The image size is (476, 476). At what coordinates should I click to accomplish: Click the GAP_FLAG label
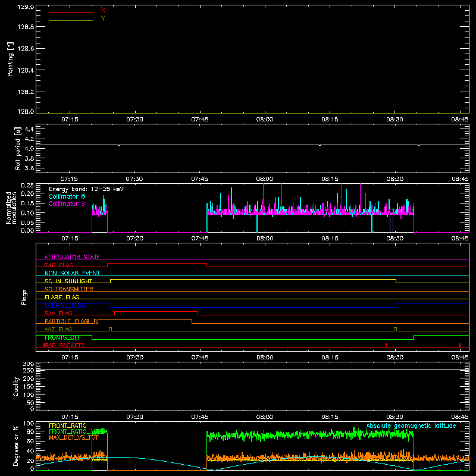[58, 265]
